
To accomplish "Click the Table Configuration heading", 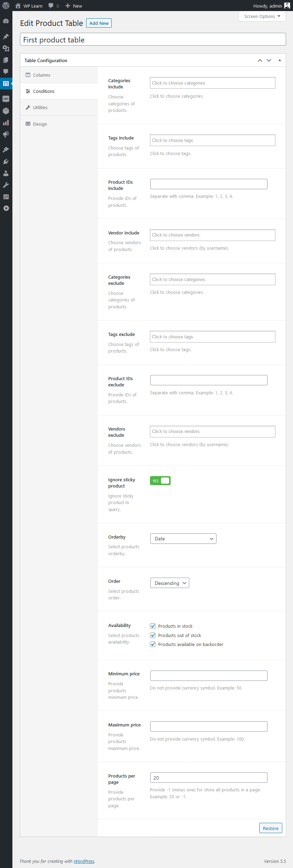I will coord(46,60).
